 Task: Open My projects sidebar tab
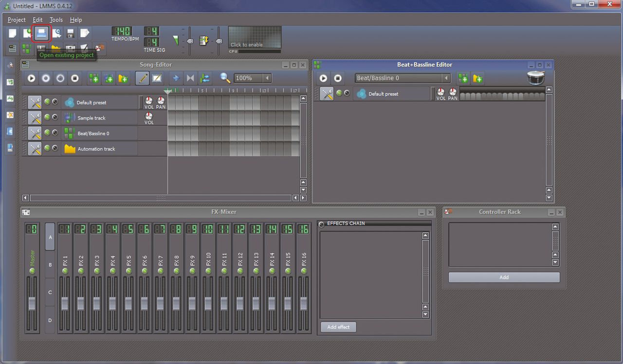click(10, 82)
